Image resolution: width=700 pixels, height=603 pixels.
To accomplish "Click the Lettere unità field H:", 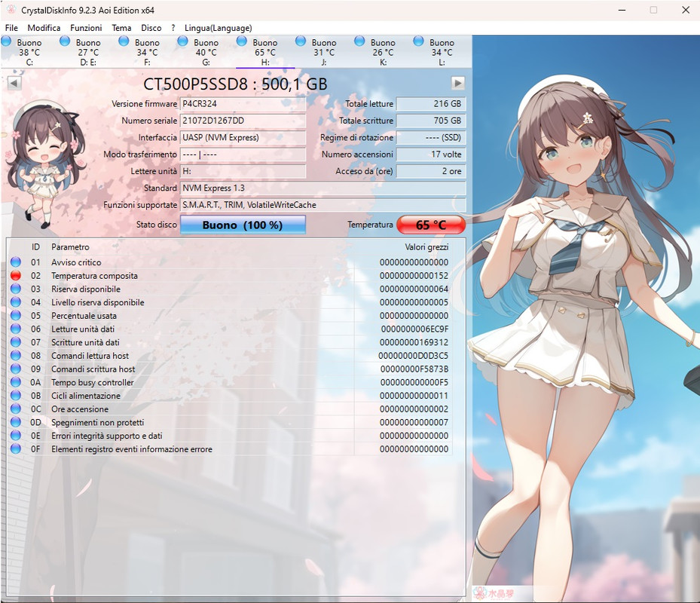I will [x=243, y=171].
